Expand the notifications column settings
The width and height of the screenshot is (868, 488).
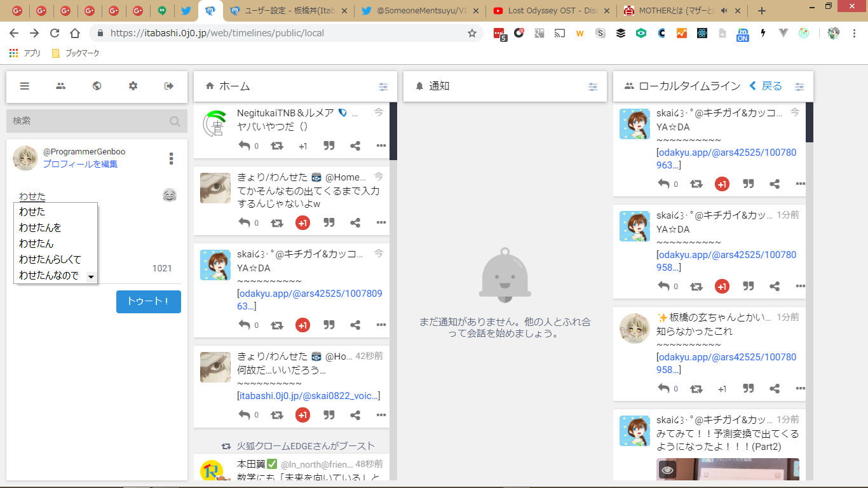[x=593, y=86]
